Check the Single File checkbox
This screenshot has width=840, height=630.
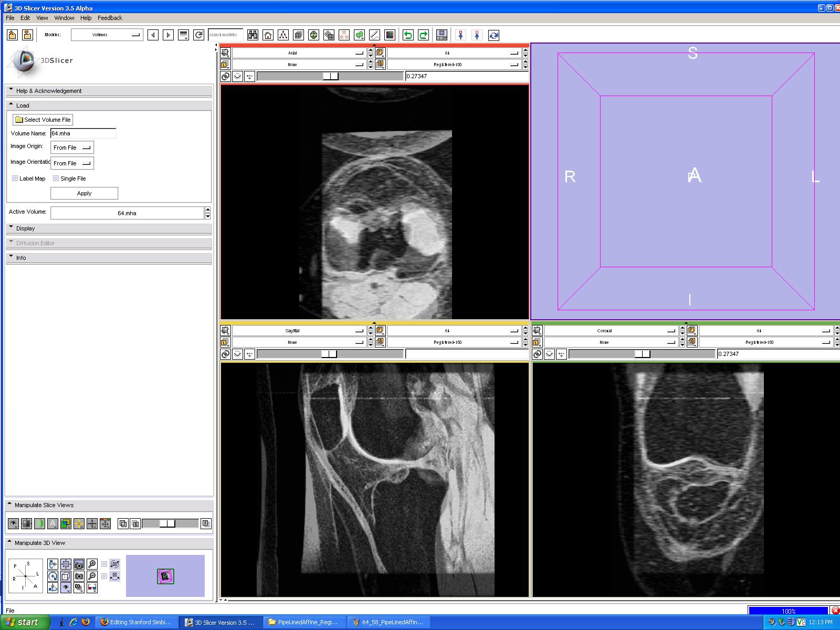tap(56, 178)
